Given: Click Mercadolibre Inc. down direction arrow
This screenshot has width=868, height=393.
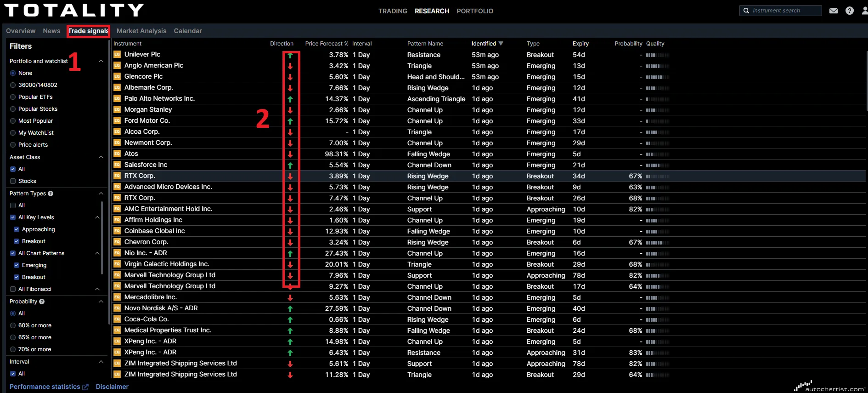Looking at the screenshot, I should click(x=290, y=297).
